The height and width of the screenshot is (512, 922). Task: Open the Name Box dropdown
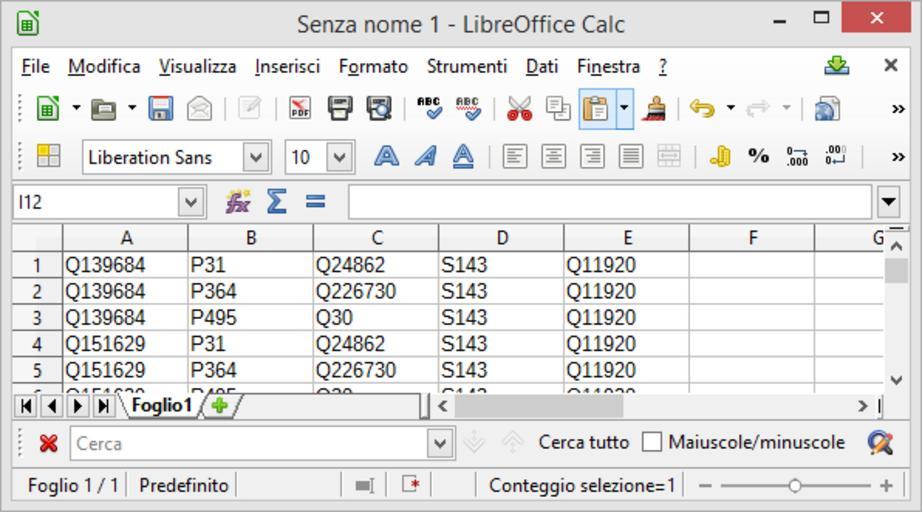(x=191, y=202)
